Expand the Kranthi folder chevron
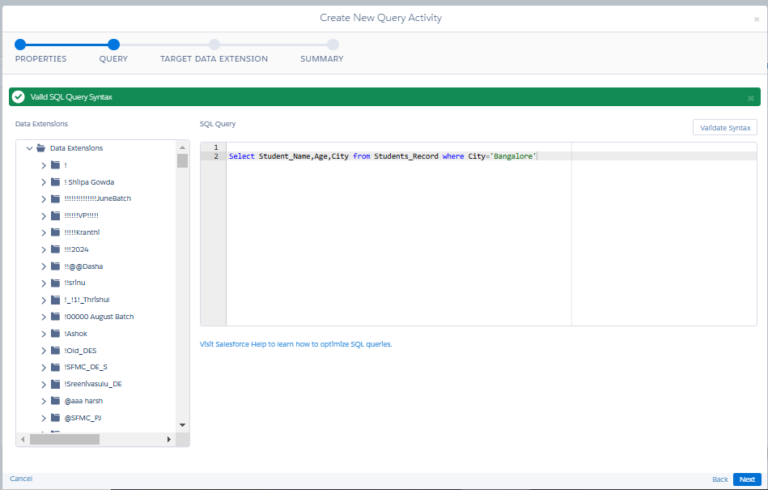This screenshot has height=490, width=768. 44,233
